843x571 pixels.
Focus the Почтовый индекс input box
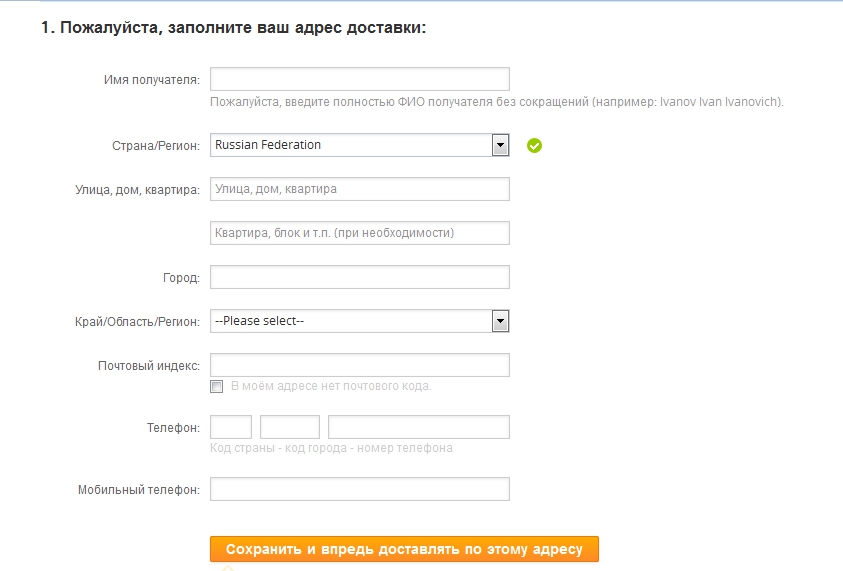pos(360,365)
